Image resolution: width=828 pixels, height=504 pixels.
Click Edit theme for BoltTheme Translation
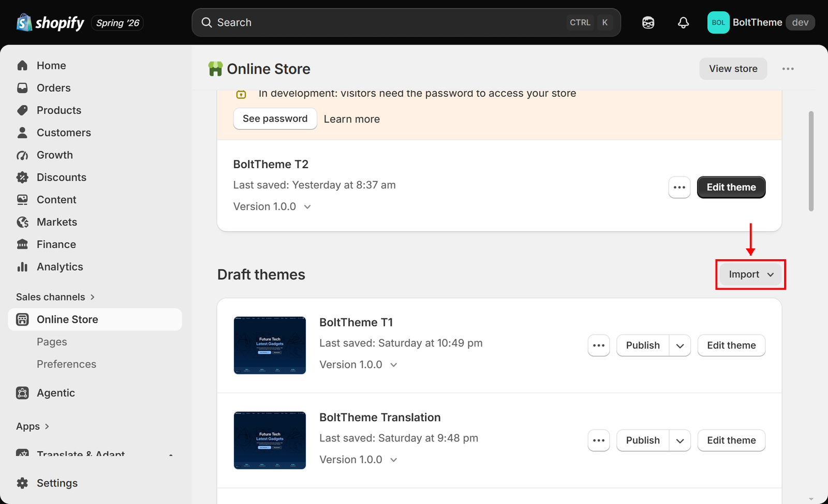coord(731,441)
